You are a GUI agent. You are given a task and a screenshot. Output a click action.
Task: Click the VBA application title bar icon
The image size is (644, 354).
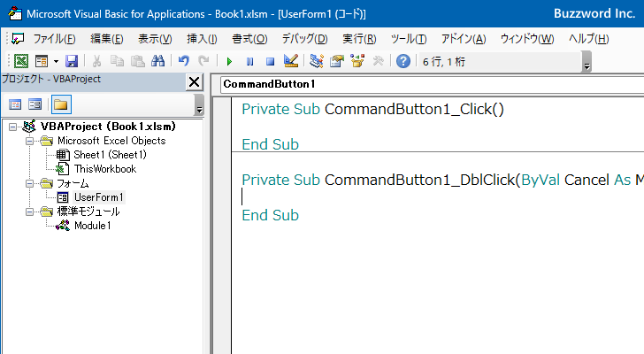(x=15, y=13)
